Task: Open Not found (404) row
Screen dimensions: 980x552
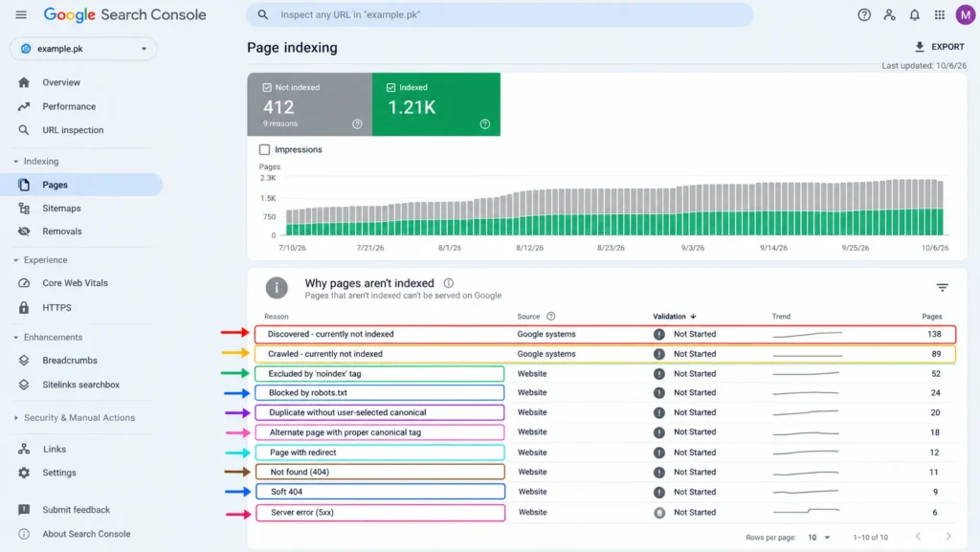Action: pyautogui.click(x=605, y=472)
